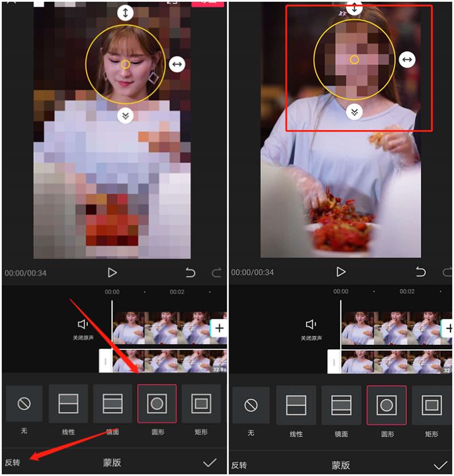Click horizontal resize arrow handle in left preview
The width and height of the screenshot is (454, 476).
pos(177,64)
